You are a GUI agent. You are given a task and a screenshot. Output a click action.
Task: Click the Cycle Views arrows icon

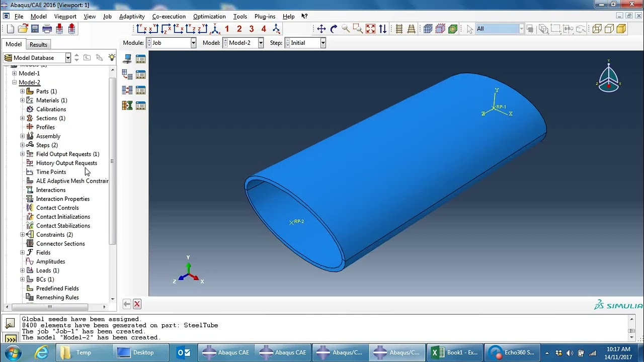click(383, 29)
